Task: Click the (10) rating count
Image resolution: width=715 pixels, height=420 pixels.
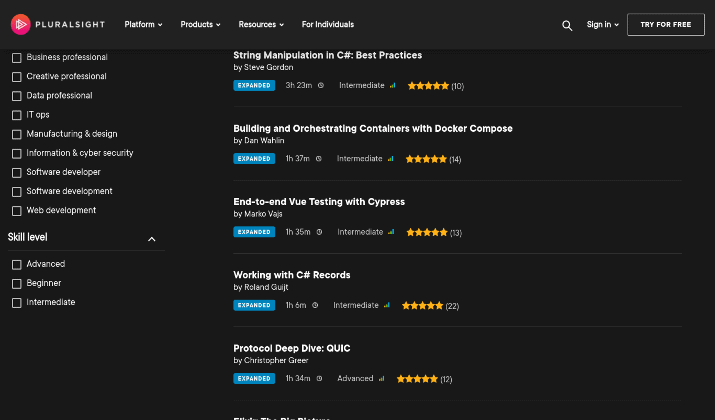Action: [x=457, y=86]
